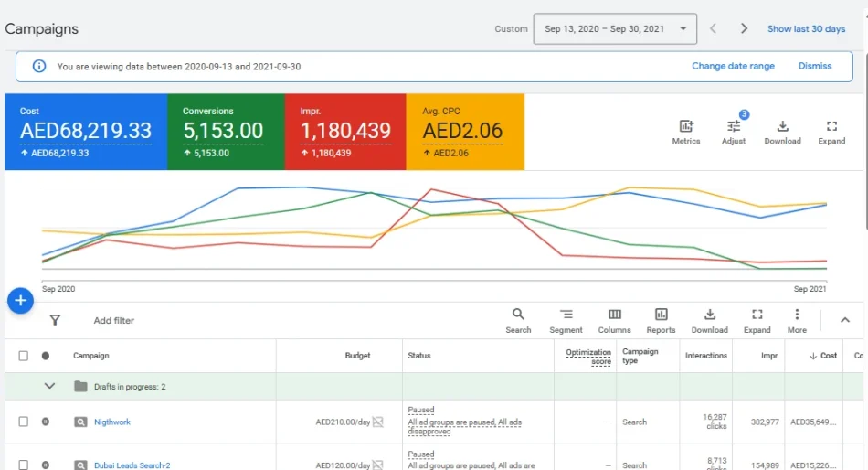The height and width of the screenshot is (470, 868).
Task: Click the filter funnel icon
Action: 55,320
